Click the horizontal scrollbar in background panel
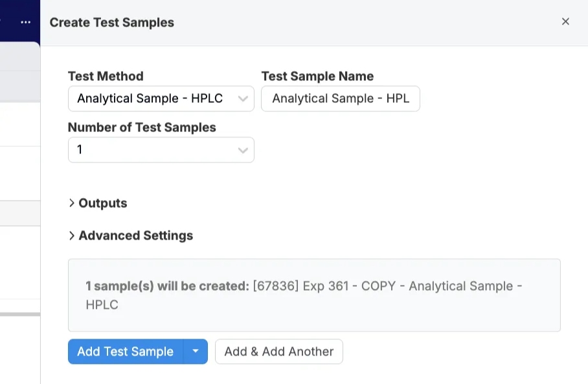This screenshot has width=588, height=384. coord(20,314)
